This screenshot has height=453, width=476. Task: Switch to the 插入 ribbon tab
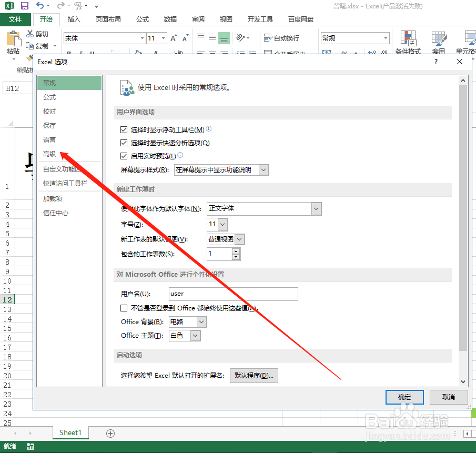pyautogui.click(x=74, y=19)
